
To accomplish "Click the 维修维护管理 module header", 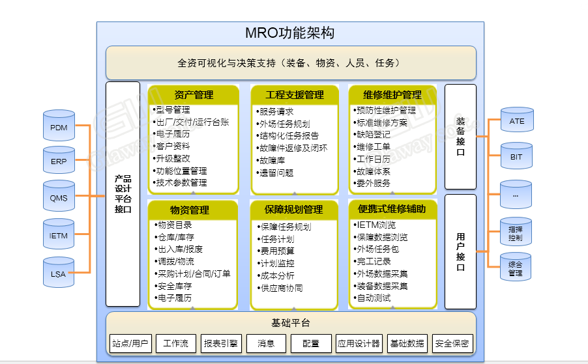I will pyautogui.click(x=392, y=95).
